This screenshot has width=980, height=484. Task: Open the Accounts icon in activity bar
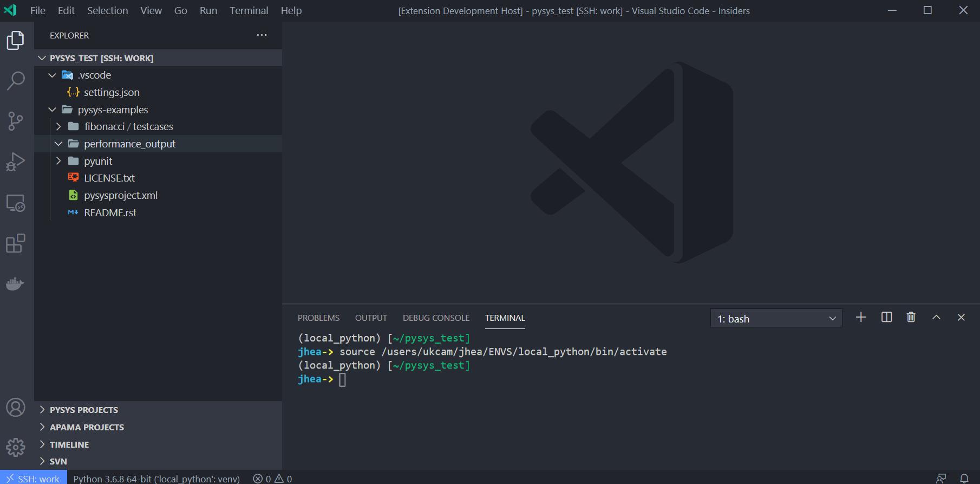point(16,407)
